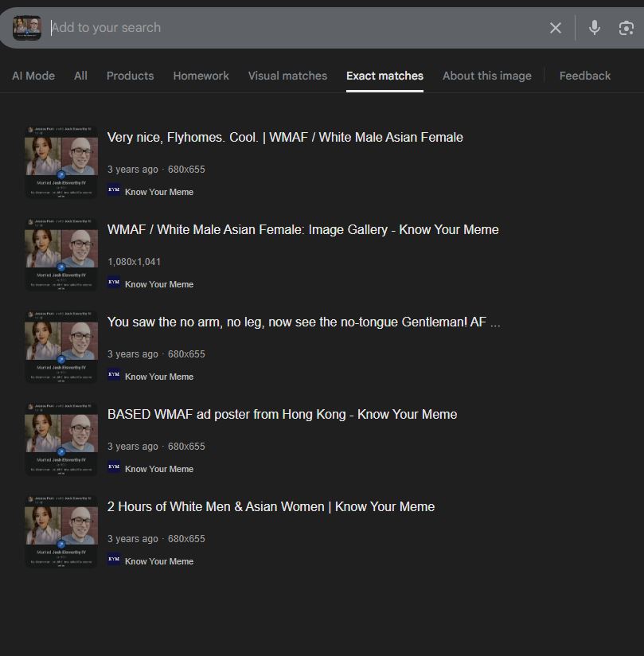This screenshot has height=656, width=644.
Task: Click the Feedback link
Action: click(585, 76)
